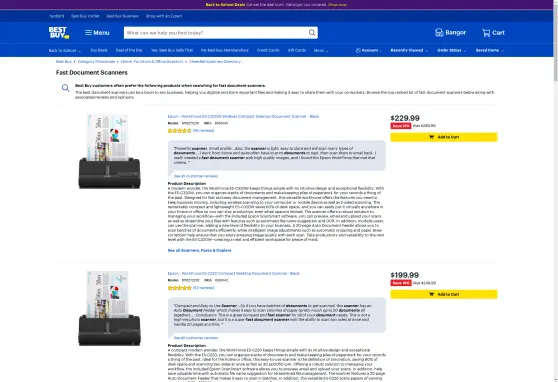Expand the Recently Viewed dropdown

pos(409,50)
